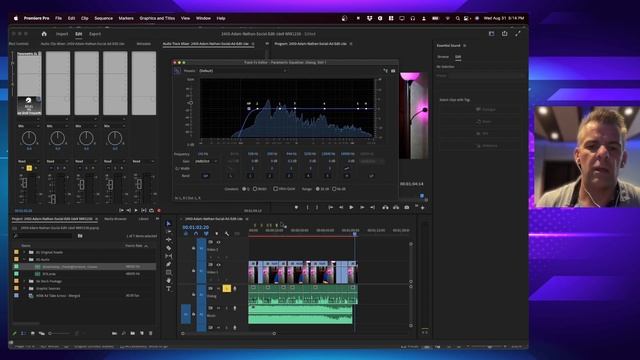Enable Ultra-Quiet checkbox in equalizer
The width and height of the screenshot is (640, 360).
[276, 189]
